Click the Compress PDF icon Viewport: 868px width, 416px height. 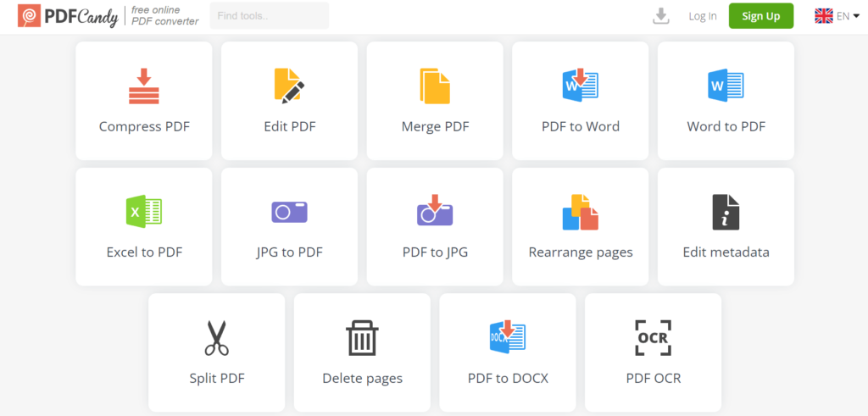[x=144, y=86]
